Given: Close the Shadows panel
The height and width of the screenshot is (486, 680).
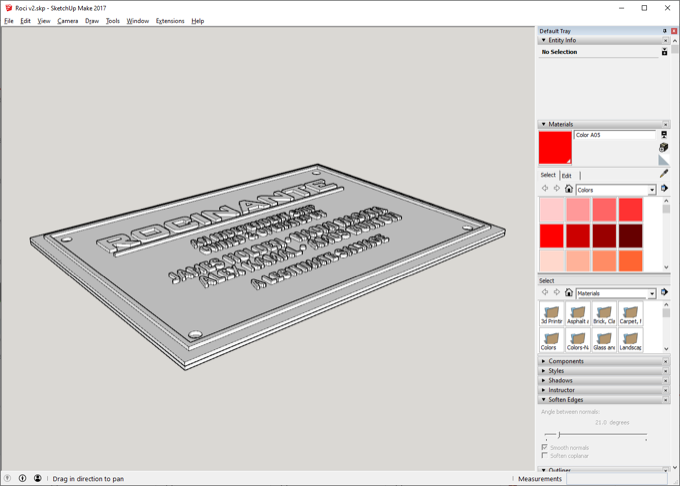Looking at the screenshot, I should pos(666,381).
